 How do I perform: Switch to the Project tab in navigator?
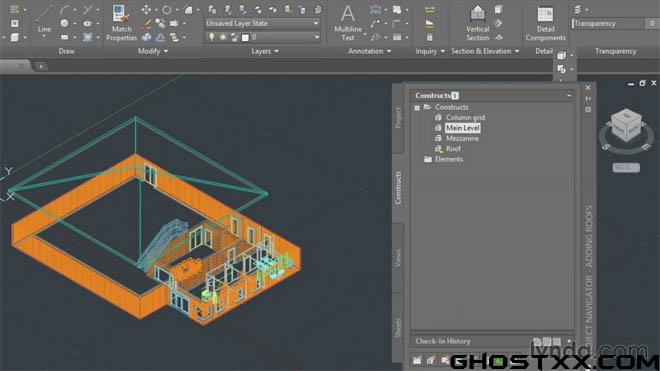[x=398, y=118]
